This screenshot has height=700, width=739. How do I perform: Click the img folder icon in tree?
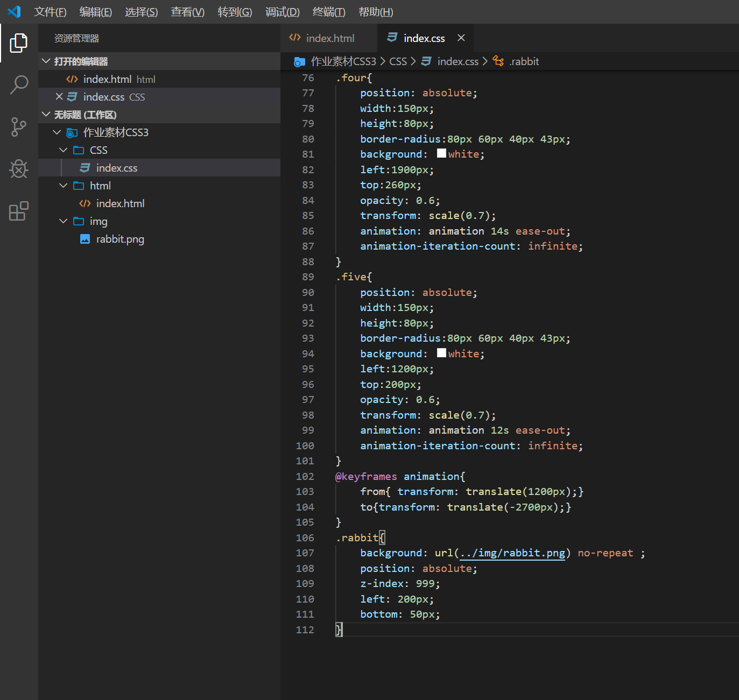point(79,221)
